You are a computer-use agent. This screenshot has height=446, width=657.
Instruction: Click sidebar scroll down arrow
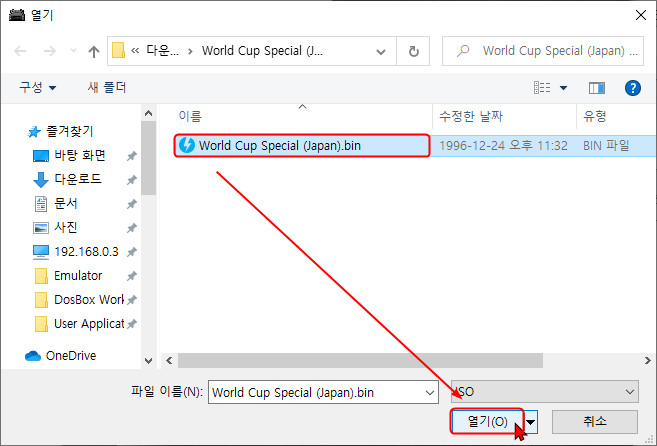pos(148,360)
